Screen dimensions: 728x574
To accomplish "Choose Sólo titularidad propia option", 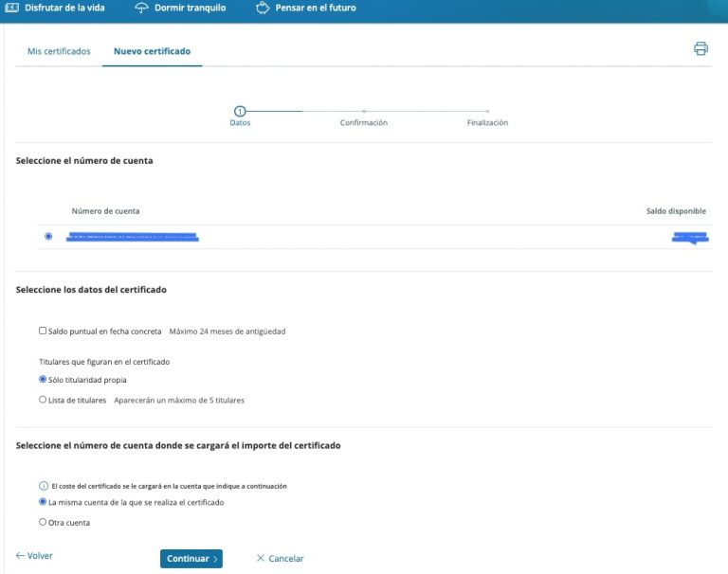I will pyautogui.click(x=43, y=379).
